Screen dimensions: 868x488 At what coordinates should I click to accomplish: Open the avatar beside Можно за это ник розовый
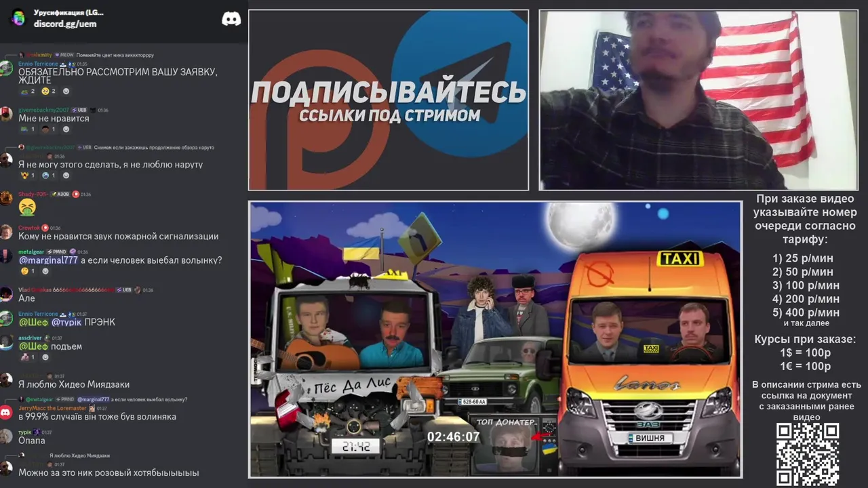[x=6, y=468]
